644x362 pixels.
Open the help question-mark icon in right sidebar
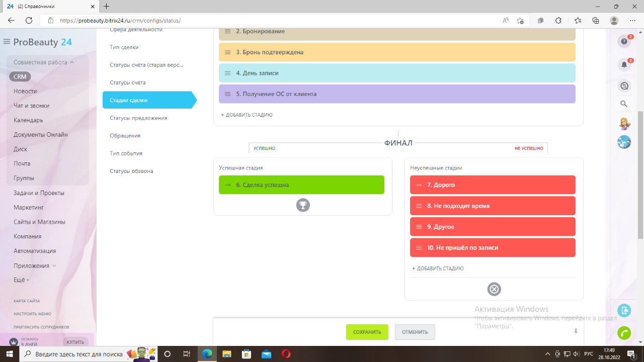click(624, 42)
